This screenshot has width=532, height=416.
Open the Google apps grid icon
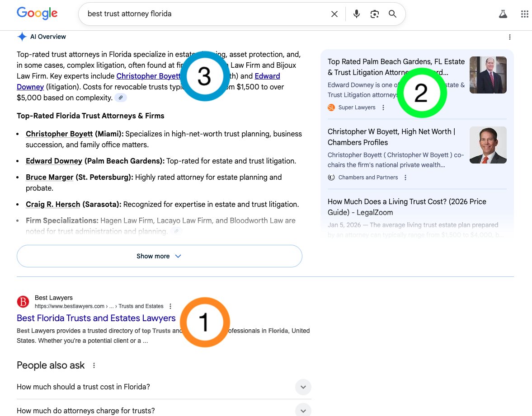point(524,14)
